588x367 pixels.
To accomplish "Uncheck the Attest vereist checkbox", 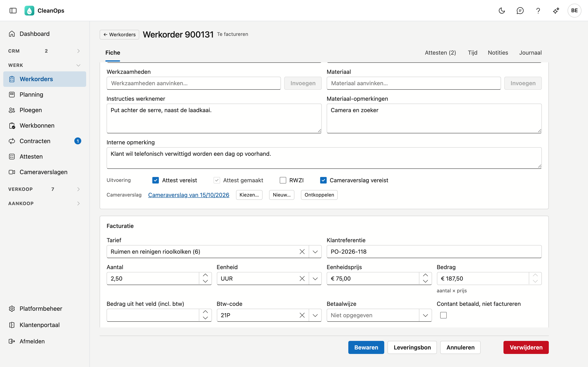I will coord(156,180).
